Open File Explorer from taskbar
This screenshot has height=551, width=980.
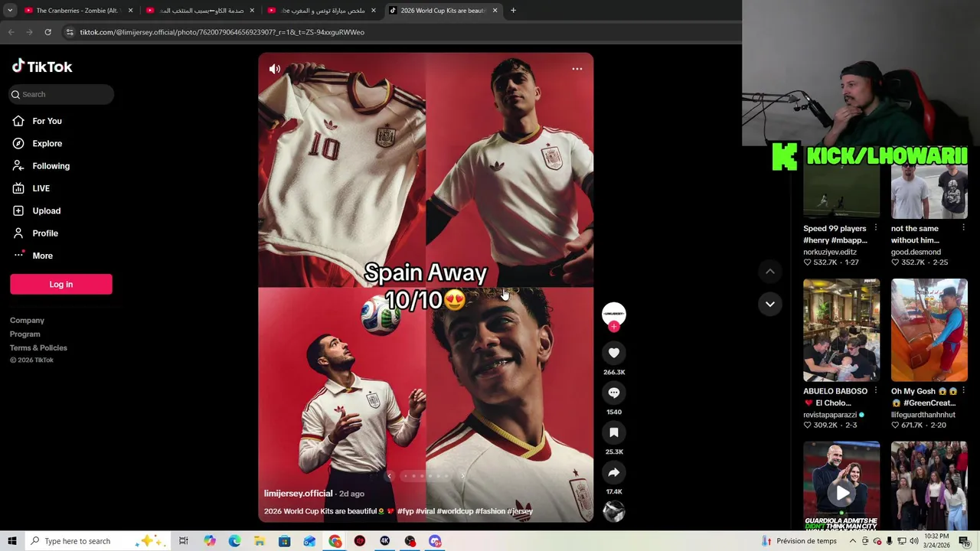click(x=260, y=541)
